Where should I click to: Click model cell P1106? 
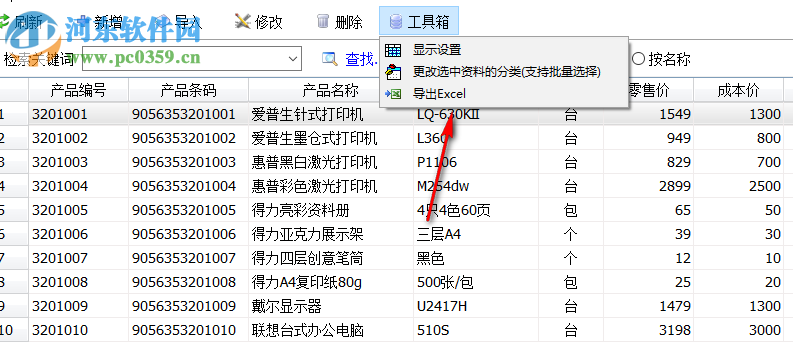pos(475,162)
